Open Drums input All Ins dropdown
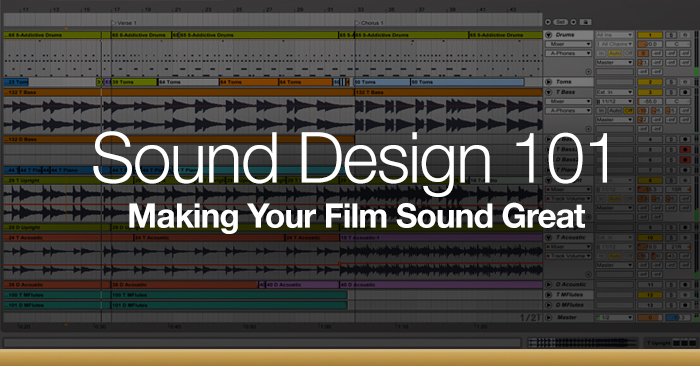700x366 pixels. (x=614, y=35)
